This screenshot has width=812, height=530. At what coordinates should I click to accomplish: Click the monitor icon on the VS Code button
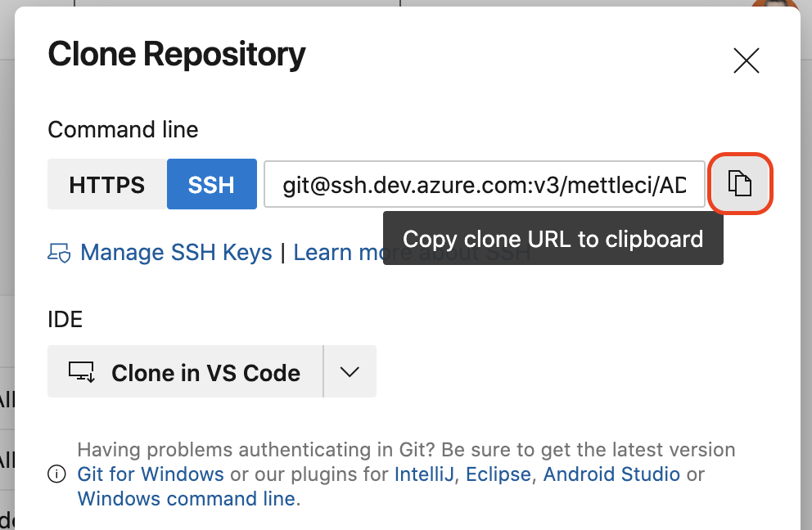82,372
